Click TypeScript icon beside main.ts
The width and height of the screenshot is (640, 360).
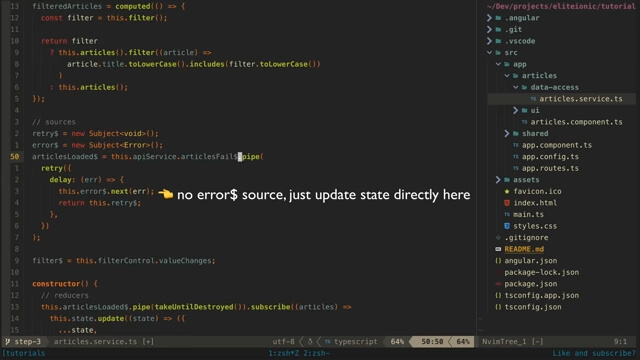coord(507,214)
